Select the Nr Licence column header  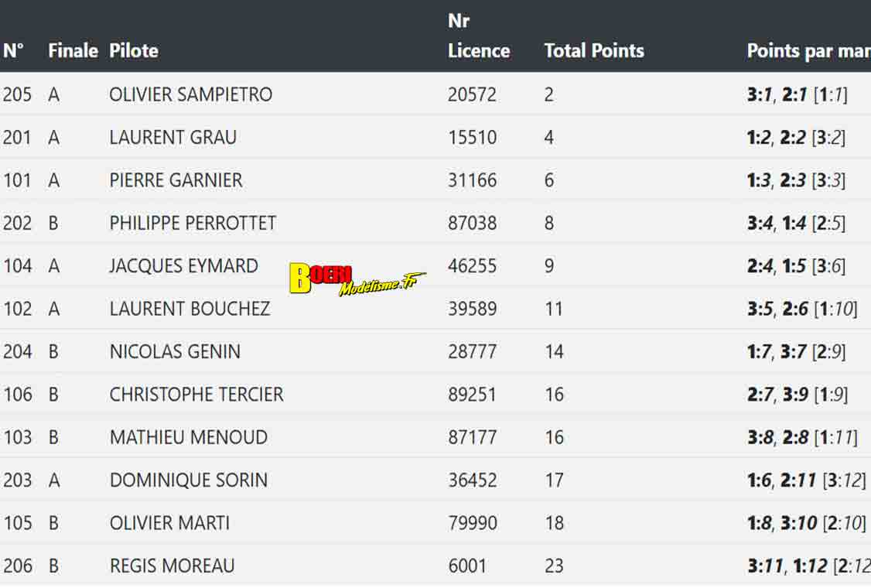[479, 36]
